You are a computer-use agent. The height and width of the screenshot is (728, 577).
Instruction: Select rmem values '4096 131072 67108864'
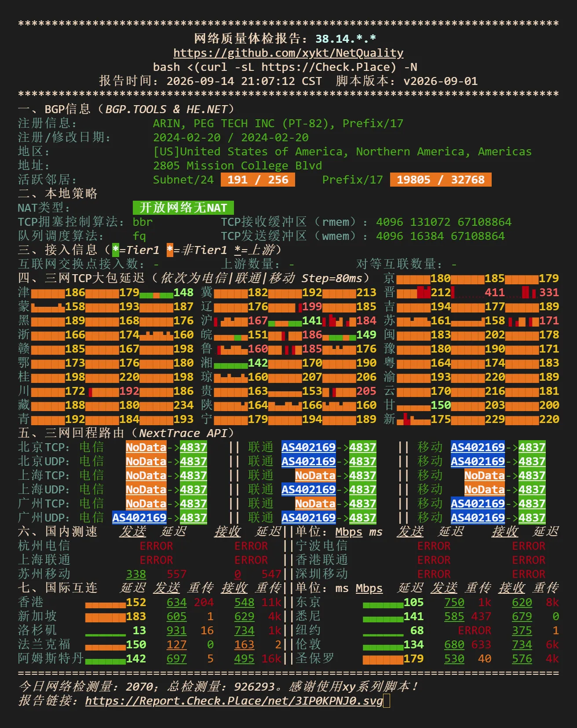click(x=444, y=222)
